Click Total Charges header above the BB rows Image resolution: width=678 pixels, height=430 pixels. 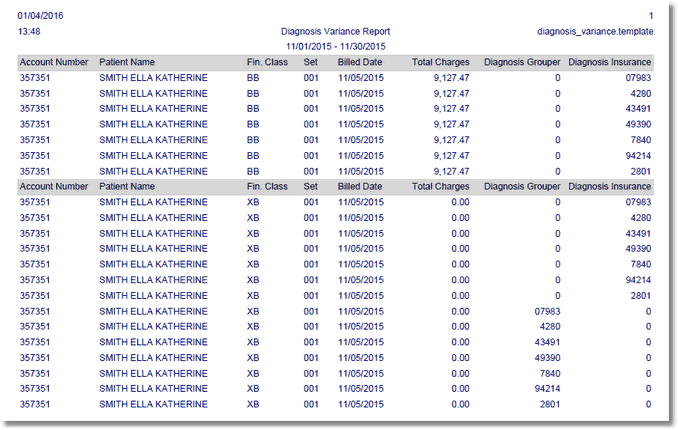point(441,62)
